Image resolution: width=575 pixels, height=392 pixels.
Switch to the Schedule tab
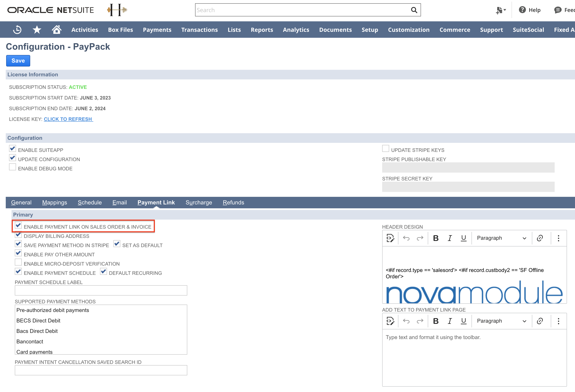click(90, 203)
